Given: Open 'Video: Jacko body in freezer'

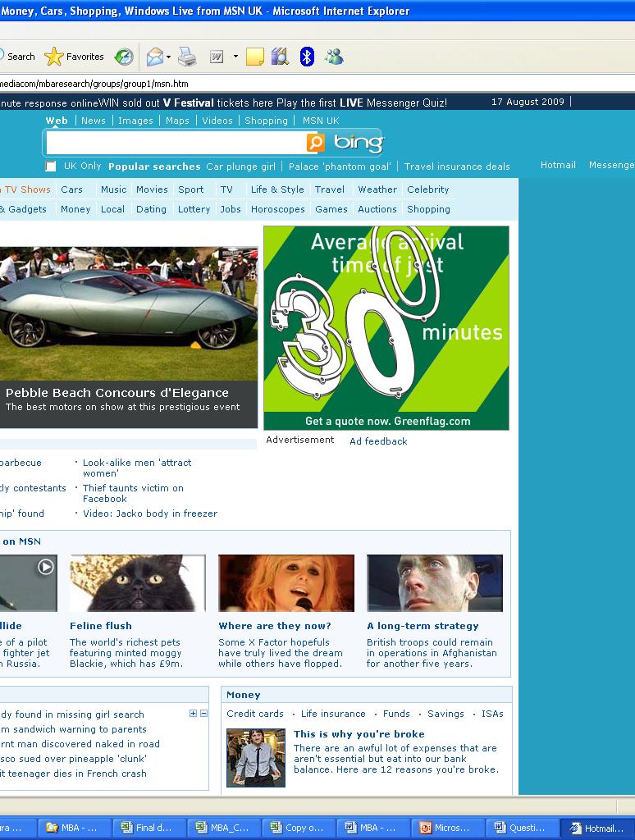Looking at the screenshot, I should coord(150,514).
